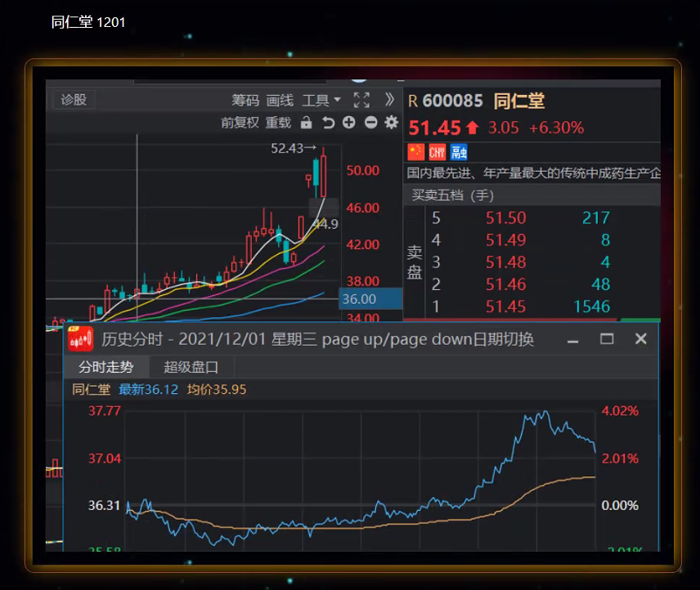Screen dimensions: 700x590
Task: Click the 融 margin trading icon
Action: 459,152
